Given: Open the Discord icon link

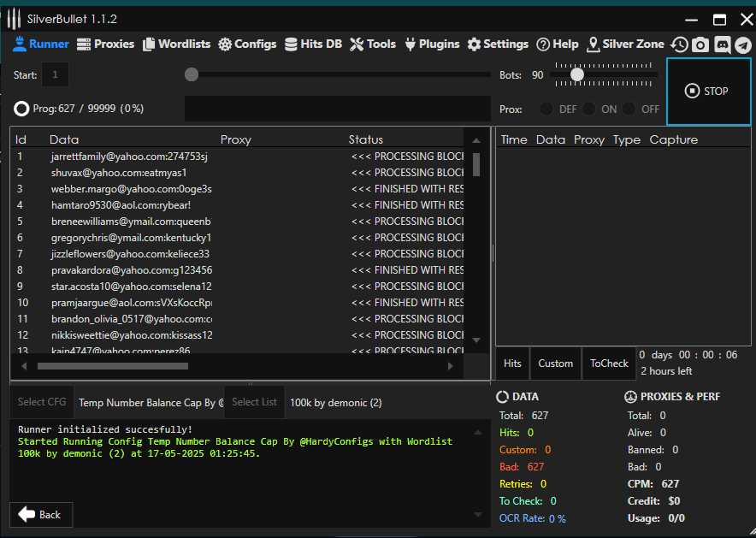Looking at the screenshot, I should tap(723, 44).
